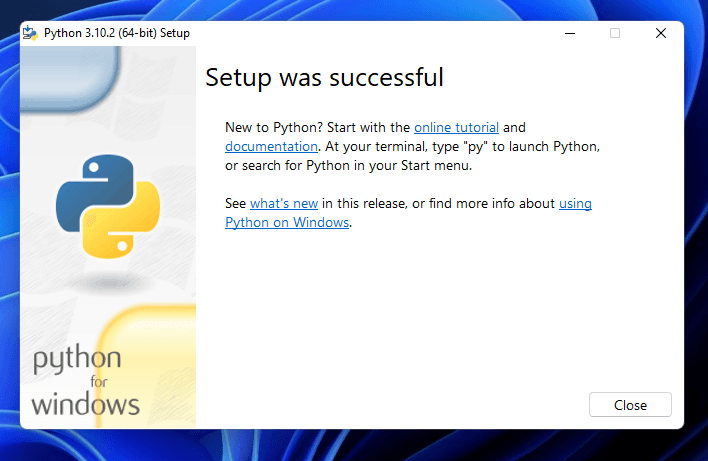Screen dimensions: 708x461
Task: Click the Python 3.10.2 (64-bit) Setup title text
Action: click(x=116, y=33)
